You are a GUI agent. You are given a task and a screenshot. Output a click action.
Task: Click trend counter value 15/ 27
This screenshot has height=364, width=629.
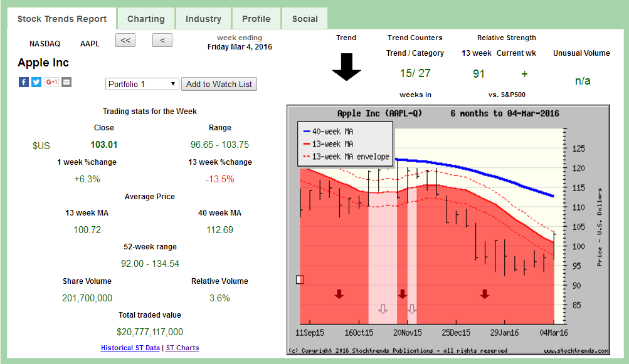[415, 73]
